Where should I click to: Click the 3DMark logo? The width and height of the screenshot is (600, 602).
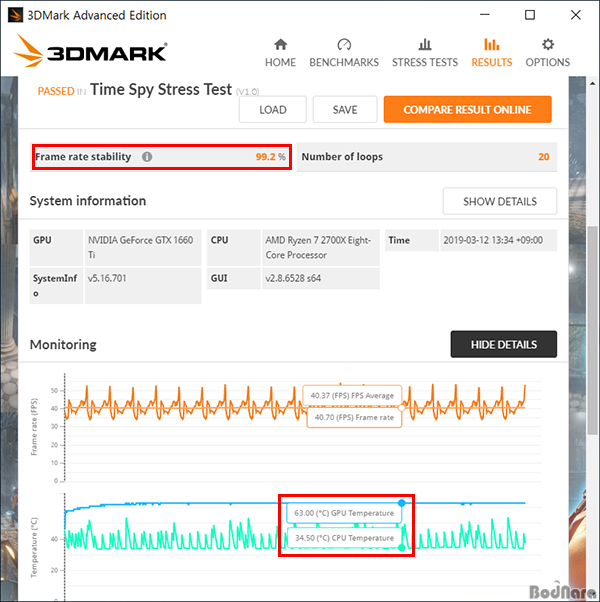(90, 52)
